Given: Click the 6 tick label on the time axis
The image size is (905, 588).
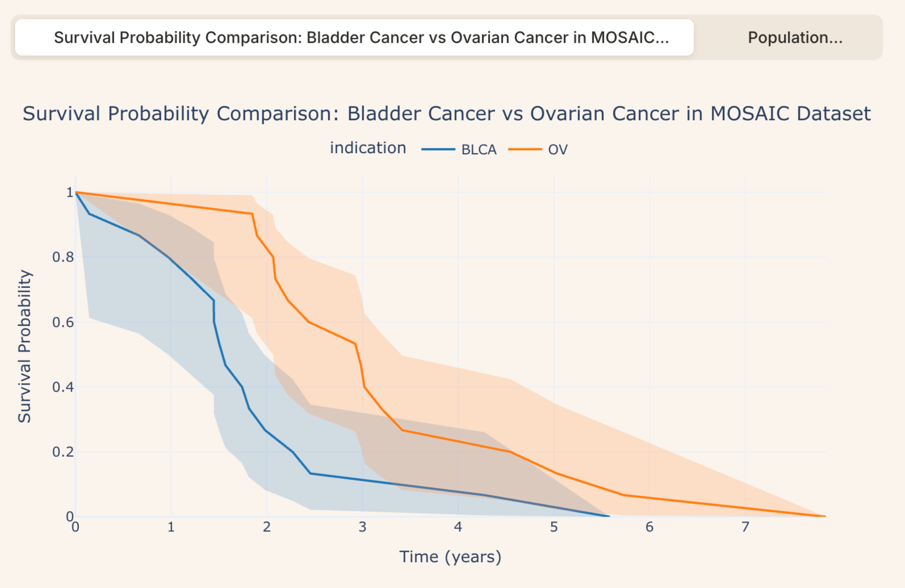Looking at the screenshot, I should (x=649, y=527).
